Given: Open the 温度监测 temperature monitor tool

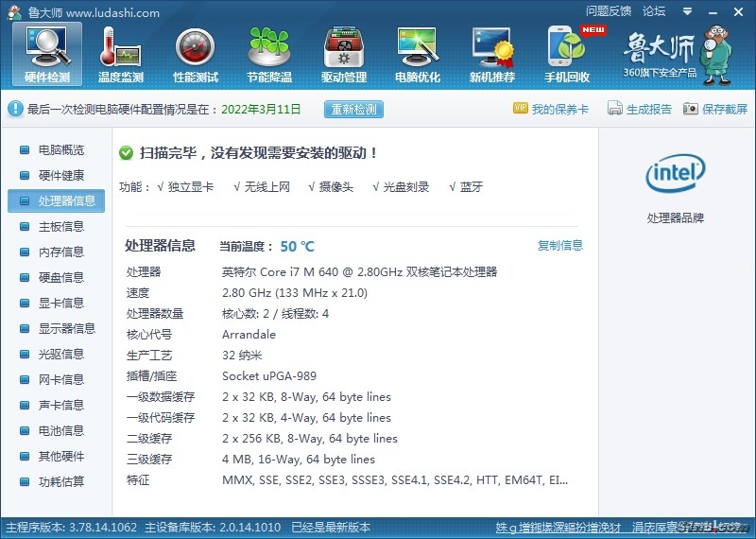Looking at the screenshot, I should (121, 54).
